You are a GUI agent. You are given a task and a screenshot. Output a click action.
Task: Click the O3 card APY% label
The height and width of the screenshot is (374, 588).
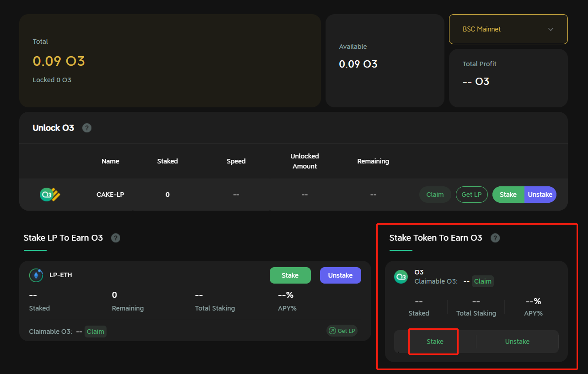point(533,313)
